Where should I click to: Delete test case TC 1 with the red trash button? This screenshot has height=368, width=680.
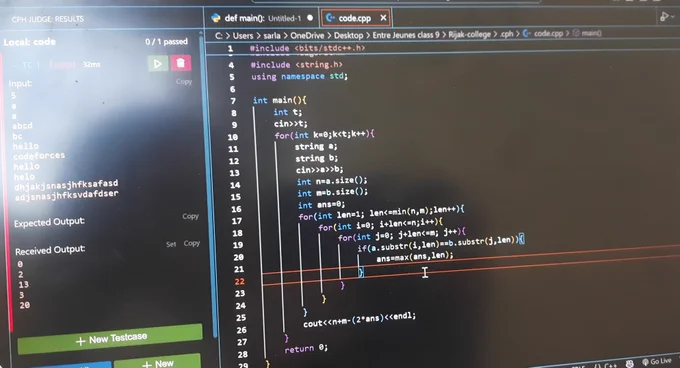coord(181,63)
